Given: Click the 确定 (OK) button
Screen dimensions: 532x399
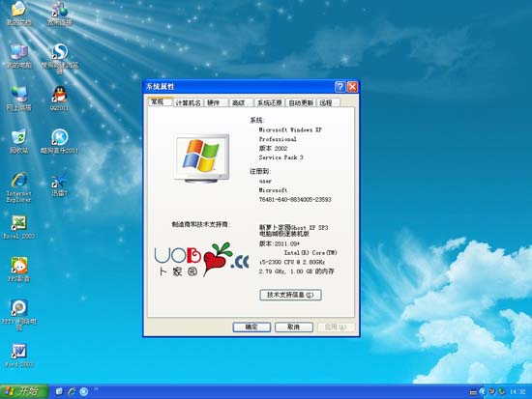Looking at the screenshot, I should (x=251, y=328).
